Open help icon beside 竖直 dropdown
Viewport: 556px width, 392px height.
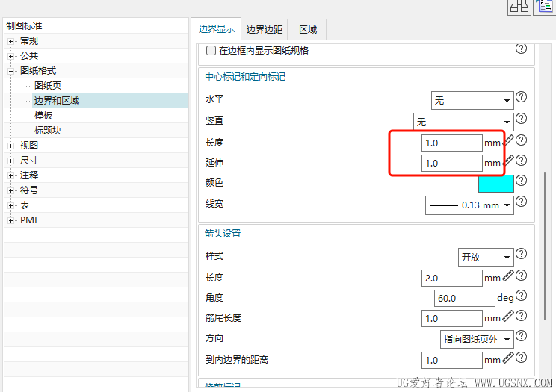click(x=521, y=119)
